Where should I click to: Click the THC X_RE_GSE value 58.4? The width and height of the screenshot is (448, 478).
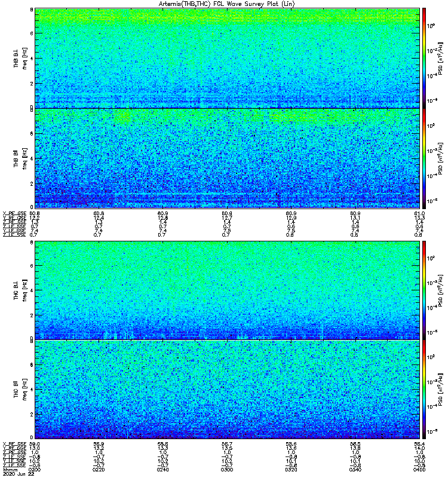coord(420,444)
